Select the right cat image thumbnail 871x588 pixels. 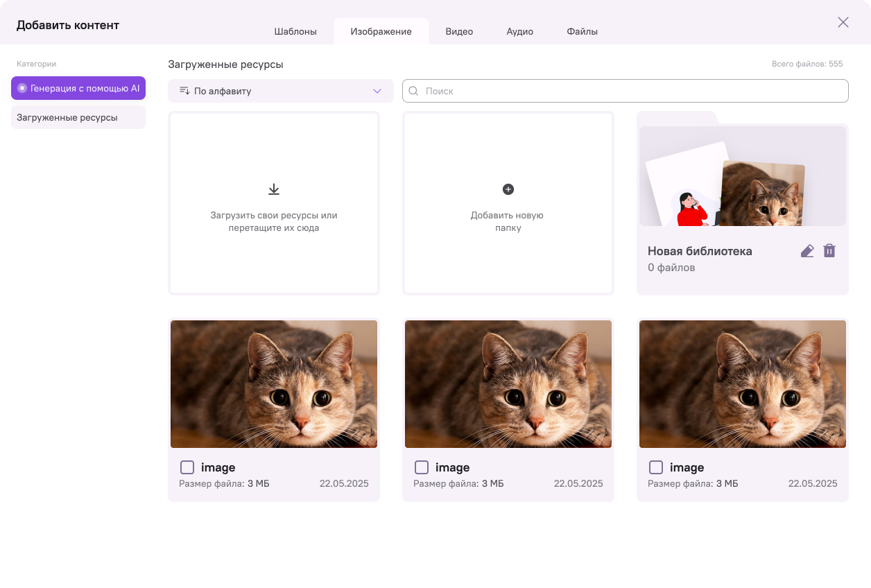(743, 383)
